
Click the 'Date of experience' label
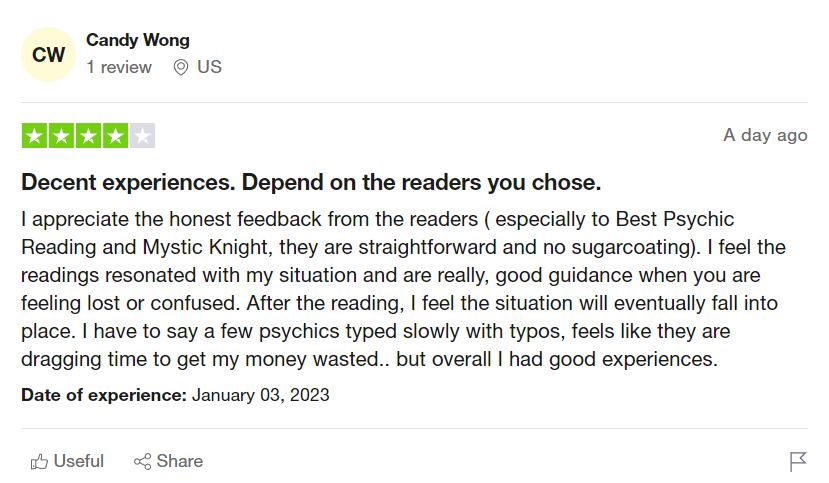point(104,395)
